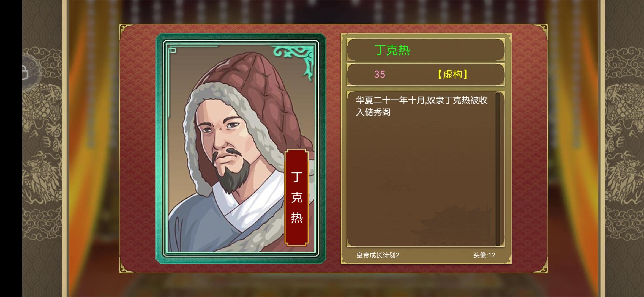Screen dimensions: 644x297
Task: Tap the floating lock icon on left edge
Action: tap(28, 72)
